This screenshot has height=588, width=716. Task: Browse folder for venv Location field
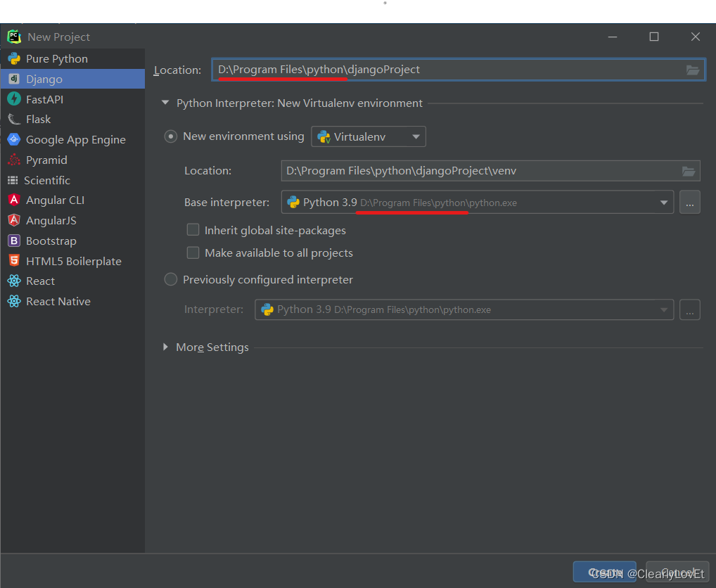coord(689,171)
